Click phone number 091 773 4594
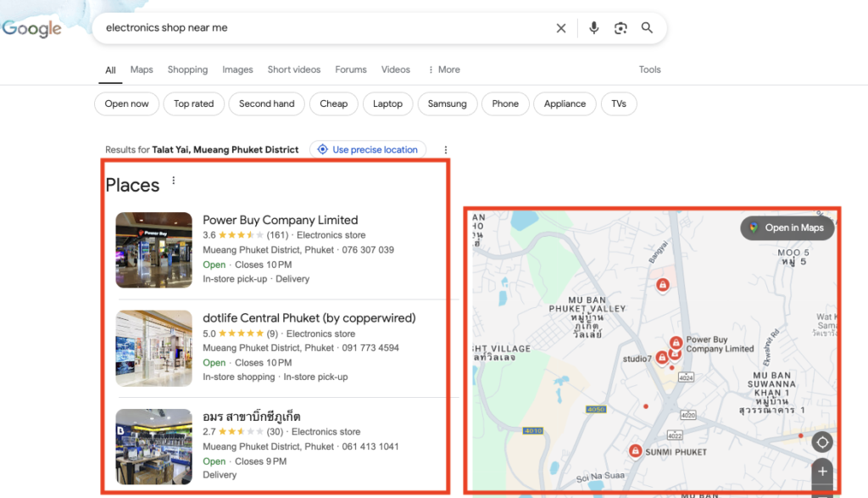 [370, 348]
